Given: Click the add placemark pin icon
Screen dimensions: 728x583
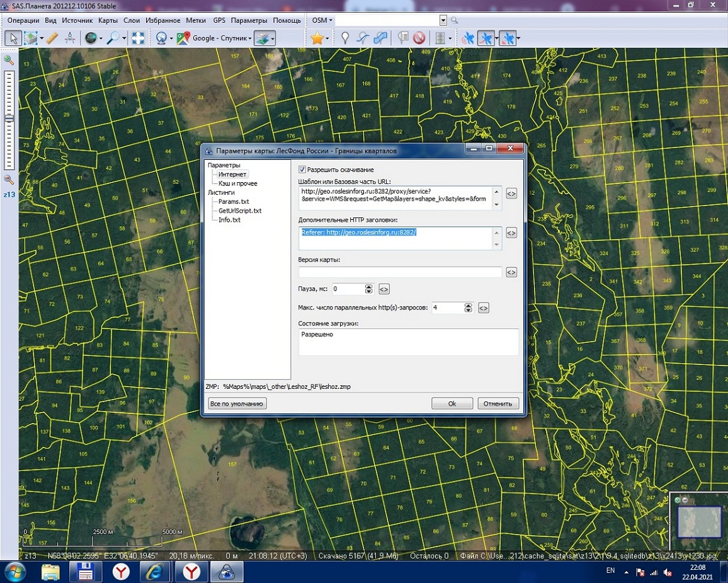Looking at the screenshot, I should point(345,38).
